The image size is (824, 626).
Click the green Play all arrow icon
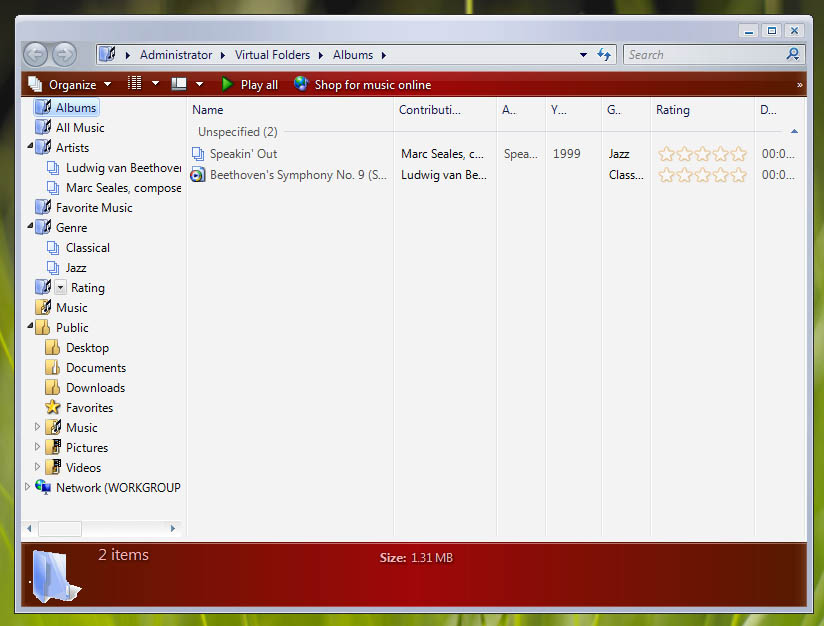click(x=227, y=84)
